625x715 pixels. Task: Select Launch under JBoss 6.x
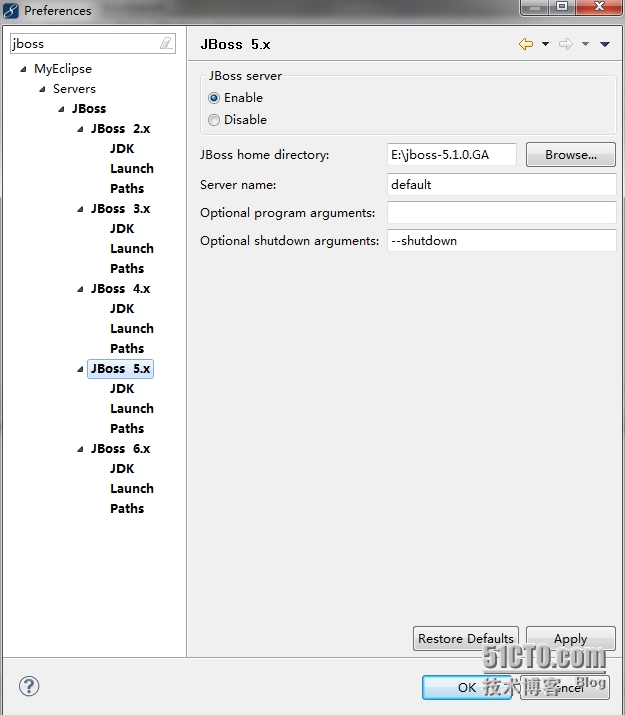tap(132, 489)
